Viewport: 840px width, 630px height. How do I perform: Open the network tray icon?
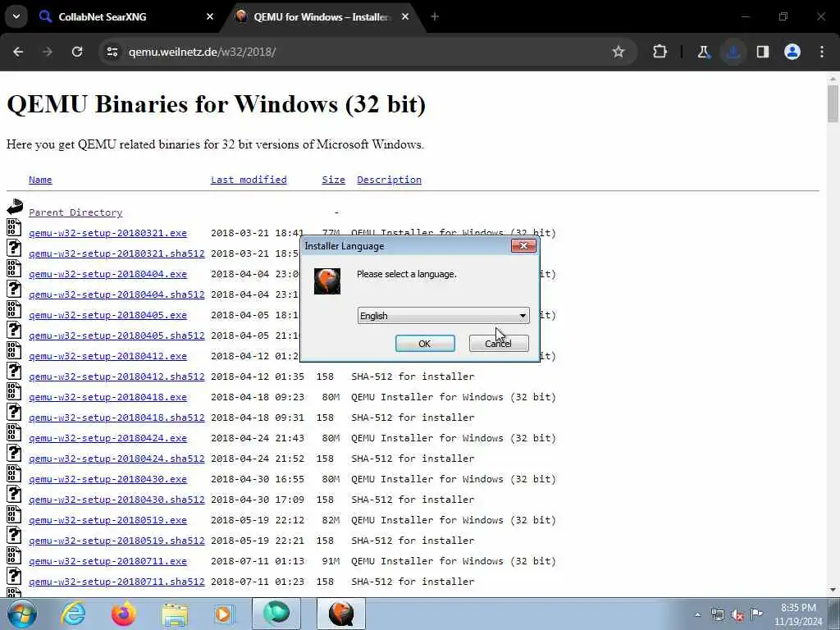tap(718, 614)
